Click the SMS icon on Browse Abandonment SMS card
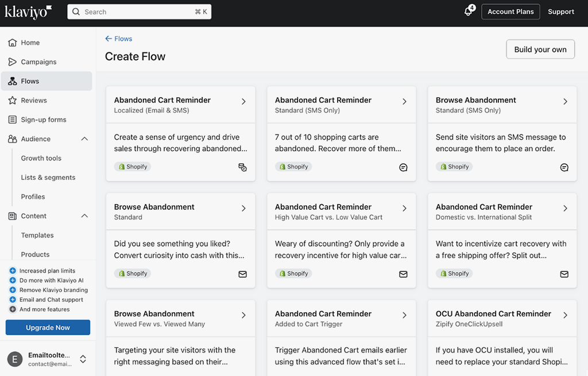This screenshot has height=376, width=588. pos(564,167)
